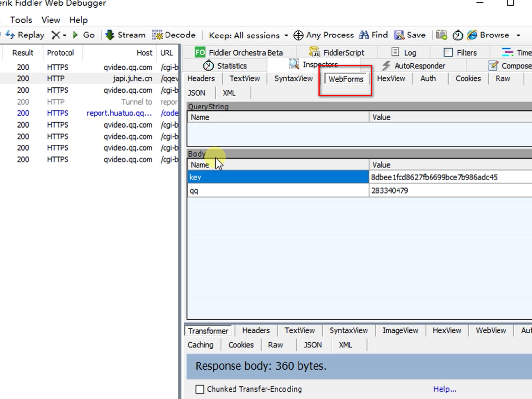The height and width of the screenshot is (399, 532).
Task: Open the Help menu
Action: click(78, 20)
